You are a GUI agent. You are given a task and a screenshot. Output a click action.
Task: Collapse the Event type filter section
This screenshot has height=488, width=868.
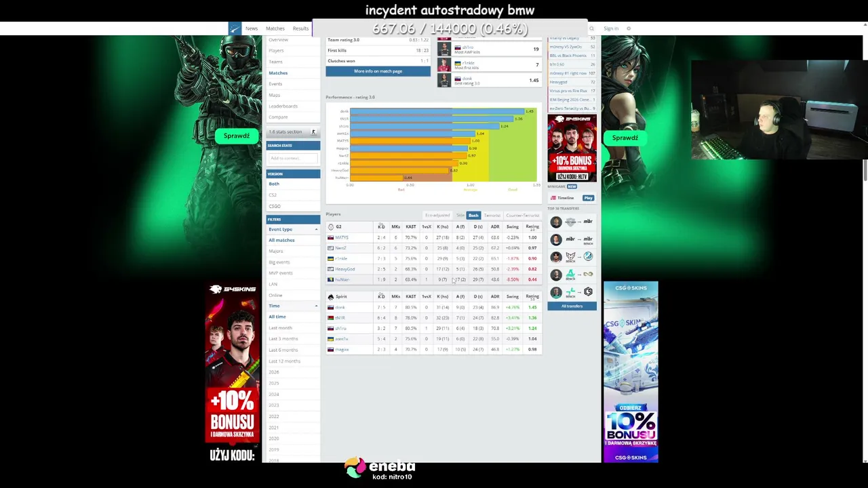(293, 230)
